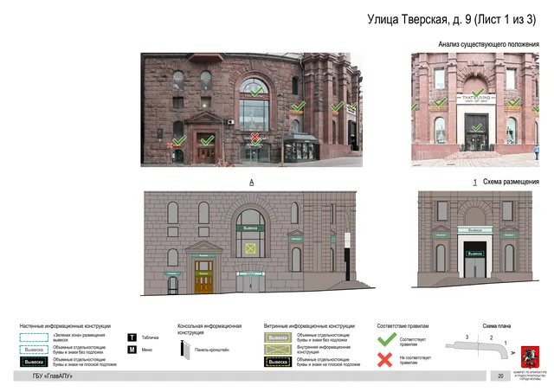This screenshot has height=392, width=554.
Task: Click the THAT'S LIVING sign in right photo
Action: [475, 99]
